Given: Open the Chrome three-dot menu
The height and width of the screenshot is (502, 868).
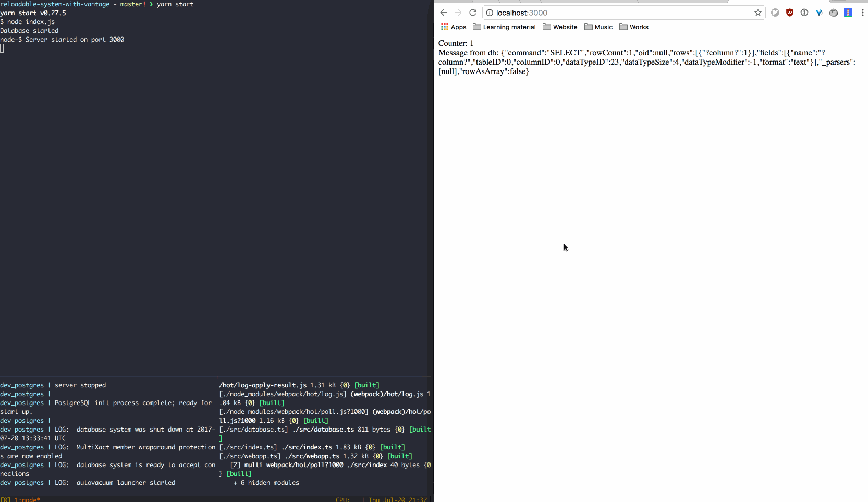Looking at the screenshot, I should 862,13.
